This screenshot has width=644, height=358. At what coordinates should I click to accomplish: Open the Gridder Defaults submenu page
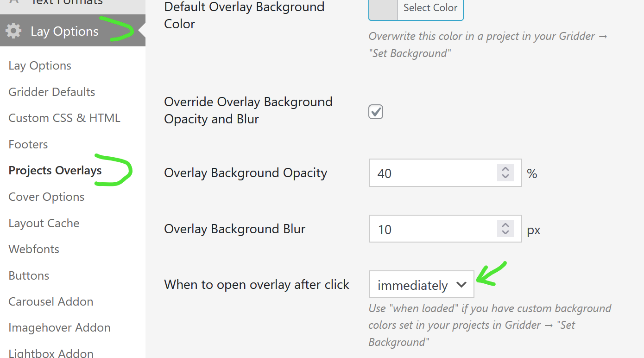(52, 92)
